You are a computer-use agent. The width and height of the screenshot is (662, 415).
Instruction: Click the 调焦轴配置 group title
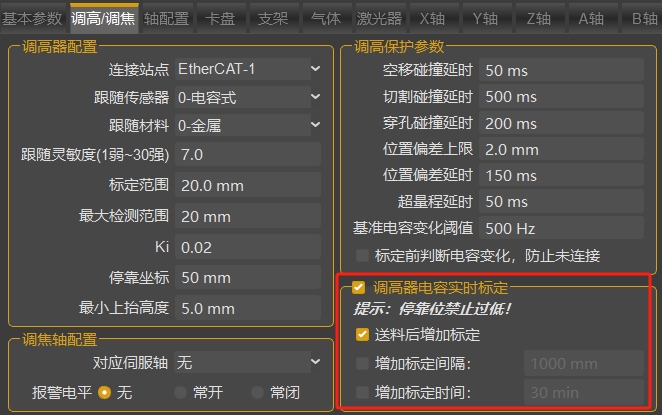(x=60, y=339)
